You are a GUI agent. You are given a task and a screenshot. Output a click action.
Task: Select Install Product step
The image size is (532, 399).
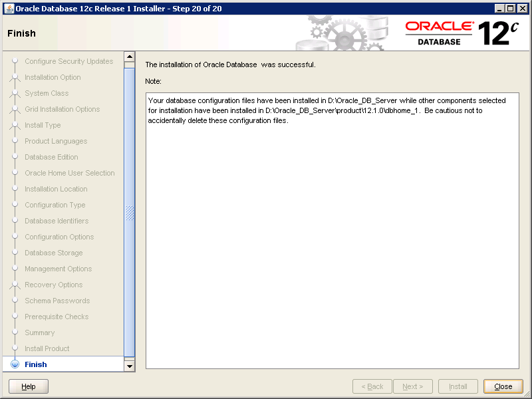47,348
